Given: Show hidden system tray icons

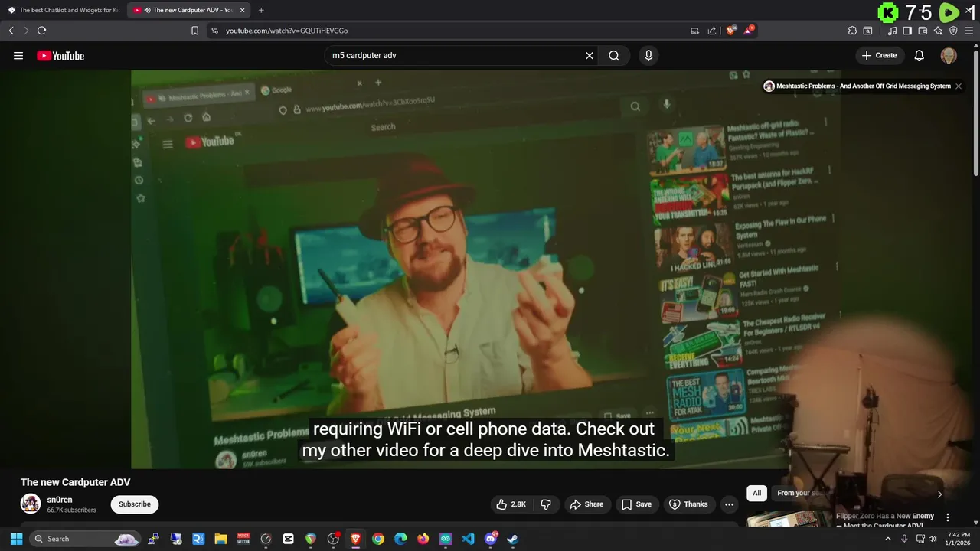Looking at the screenshot, I should [x=888, y=539].
